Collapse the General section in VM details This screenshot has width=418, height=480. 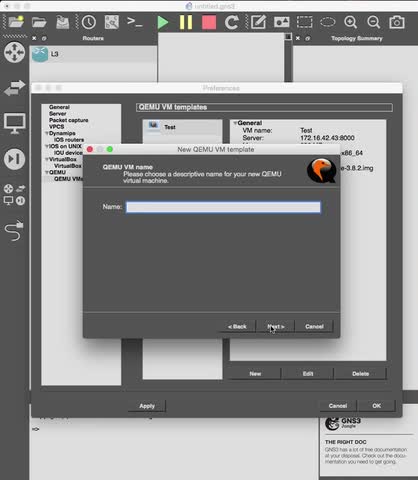235,123
